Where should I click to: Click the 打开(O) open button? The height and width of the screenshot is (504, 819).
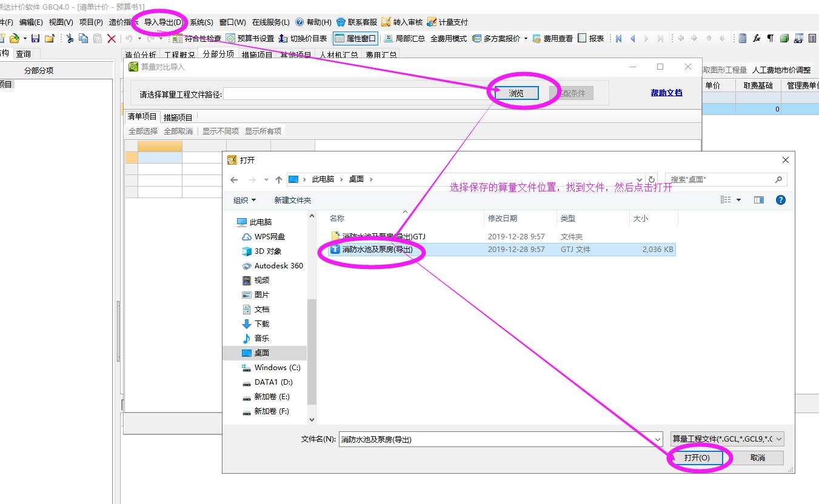click(x=697, y=458)
